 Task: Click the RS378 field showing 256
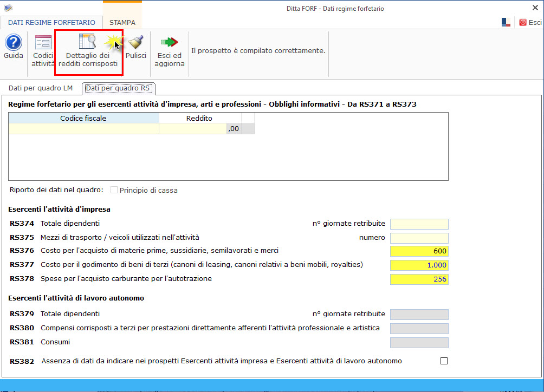419,279
